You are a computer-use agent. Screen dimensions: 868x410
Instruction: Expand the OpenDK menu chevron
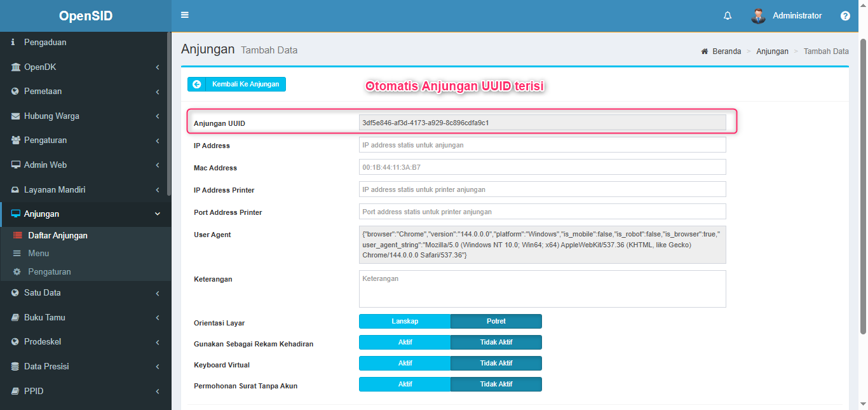point(157,67)
